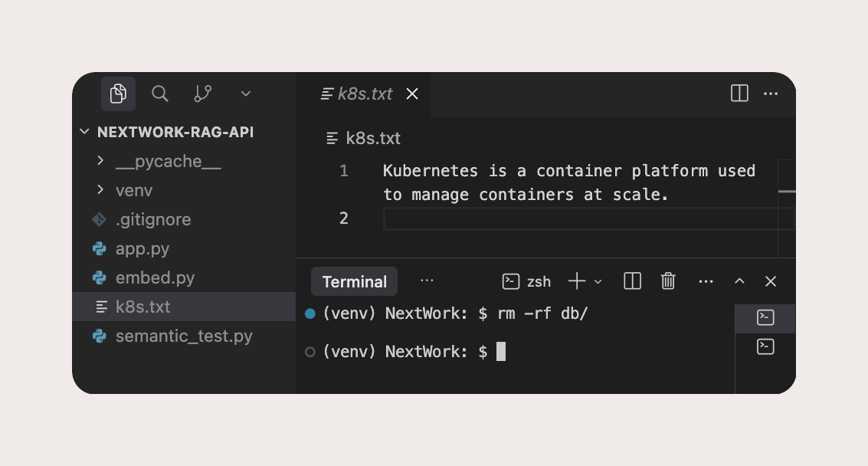Screen dimensions: 868x466
Task: Select the Terminal panel tab
Action: (354, 281)
